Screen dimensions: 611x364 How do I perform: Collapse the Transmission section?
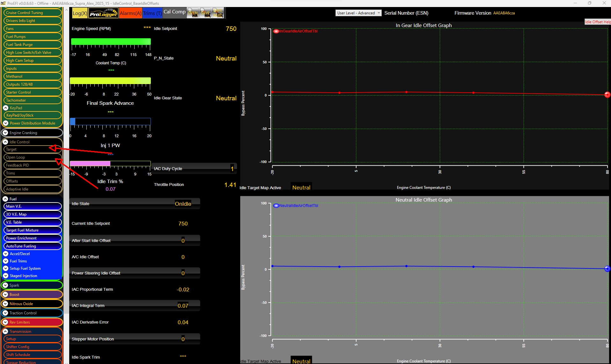pos(5,332)
